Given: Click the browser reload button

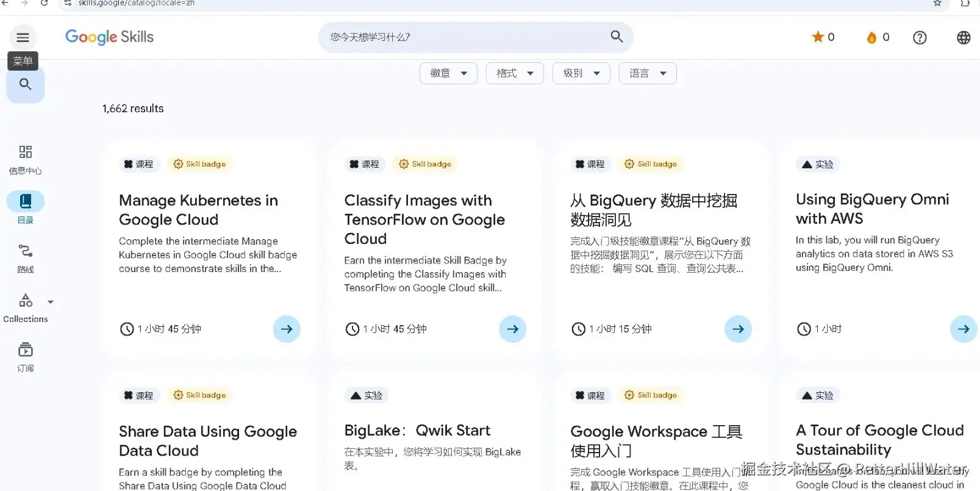Looking at the screenshot, I should coord(44,3).
